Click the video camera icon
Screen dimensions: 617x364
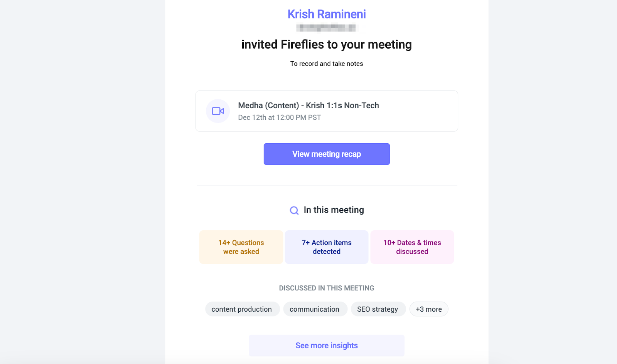click(218, 111)
